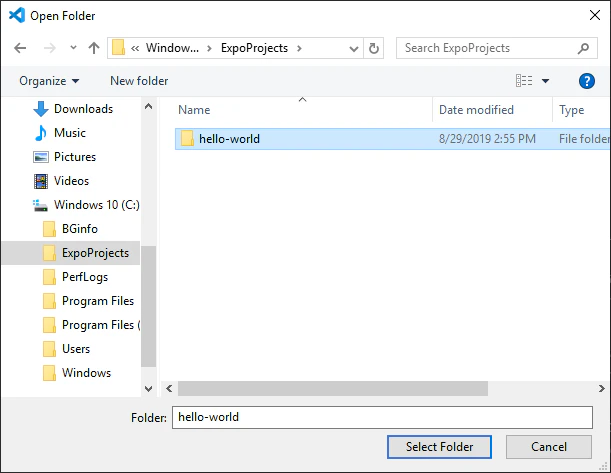The height and width of the screenshot is (473, 611).
Task: Open the recent locations dropdown arrow
Action: pyautogui.click(x=73, y=48)
